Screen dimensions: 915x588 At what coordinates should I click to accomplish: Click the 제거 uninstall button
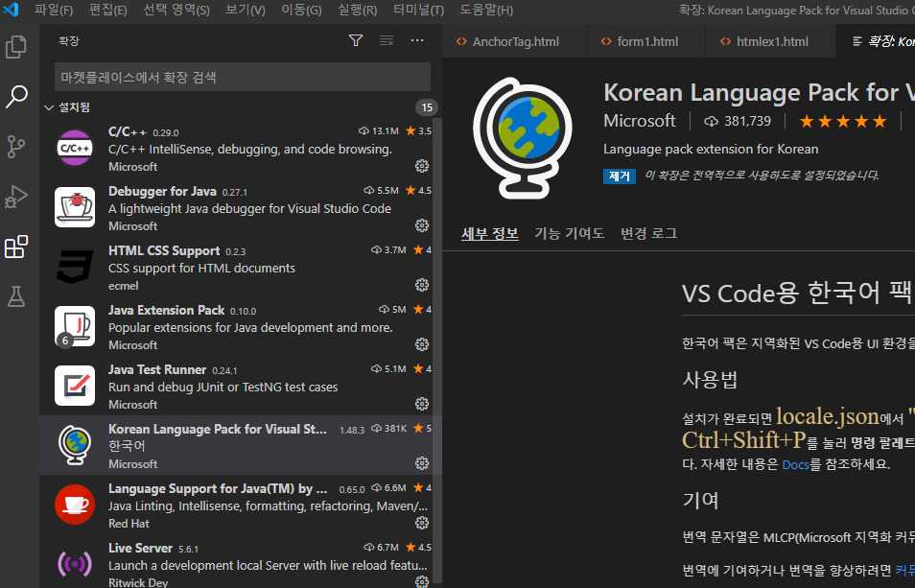620,176
